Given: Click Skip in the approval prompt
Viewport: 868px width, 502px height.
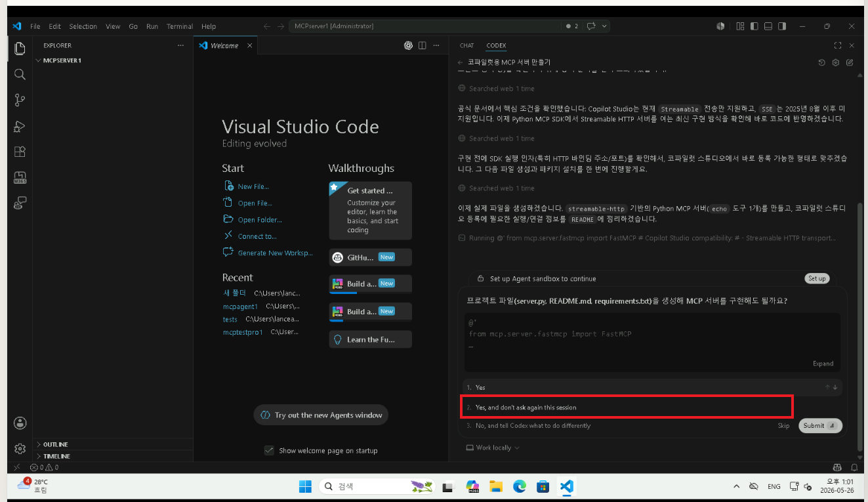Looking at the screenshot, I should click(783, 425).
